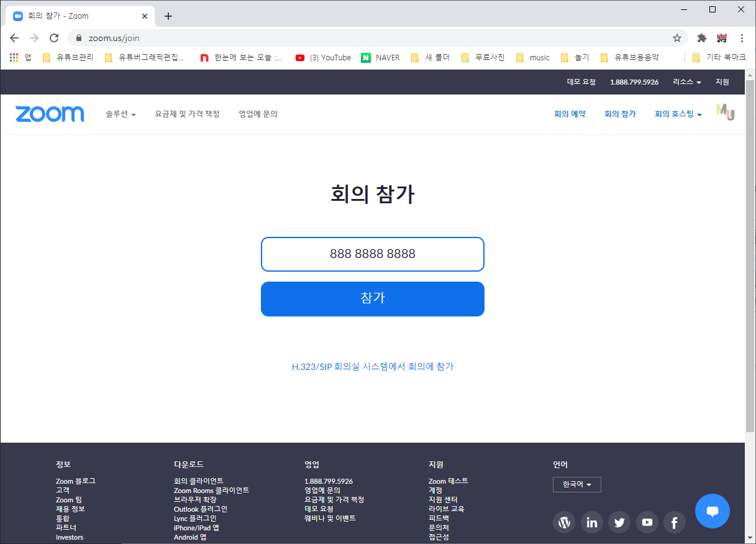Open 피드백 footer link
The image size is (756, 544).
(x=439, y=519)
